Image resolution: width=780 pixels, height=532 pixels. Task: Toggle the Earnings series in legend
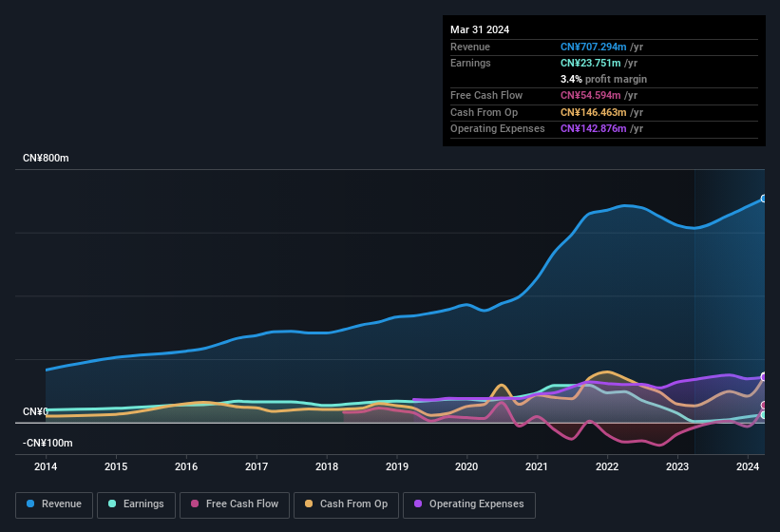click(136, 504)
